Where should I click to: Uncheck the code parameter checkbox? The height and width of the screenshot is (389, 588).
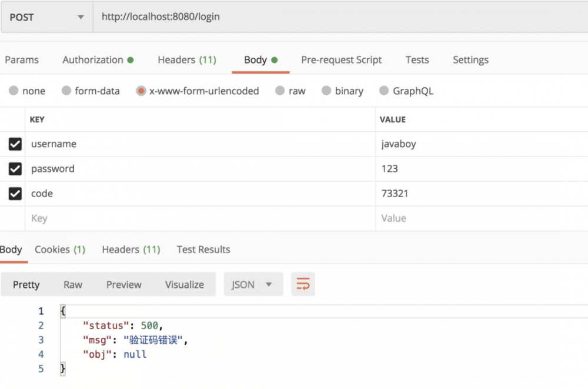click(15, 193)
